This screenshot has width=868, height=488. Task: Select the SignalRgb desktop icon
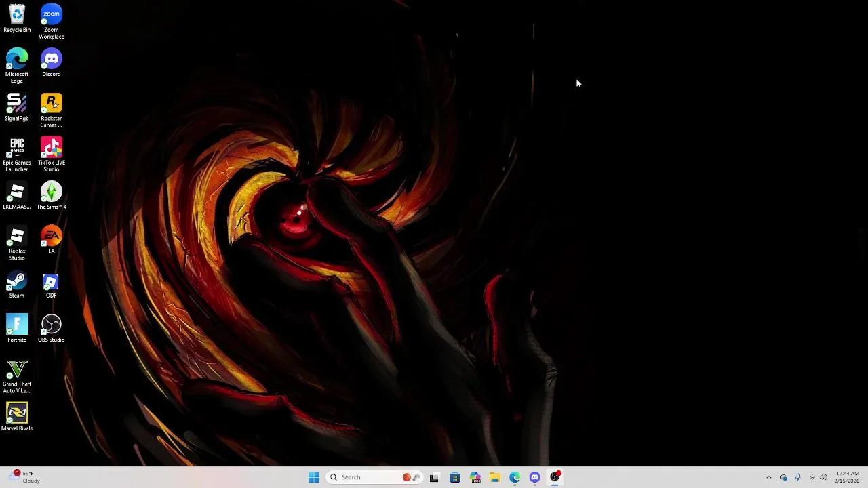coord(17,107)
